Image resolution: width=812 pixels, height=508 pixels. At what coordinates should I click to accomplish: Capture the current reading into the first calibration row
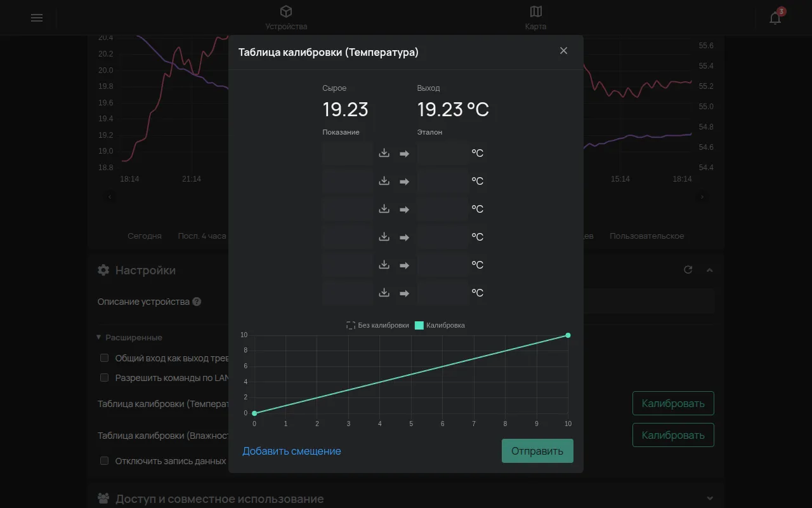click(384, 153)
